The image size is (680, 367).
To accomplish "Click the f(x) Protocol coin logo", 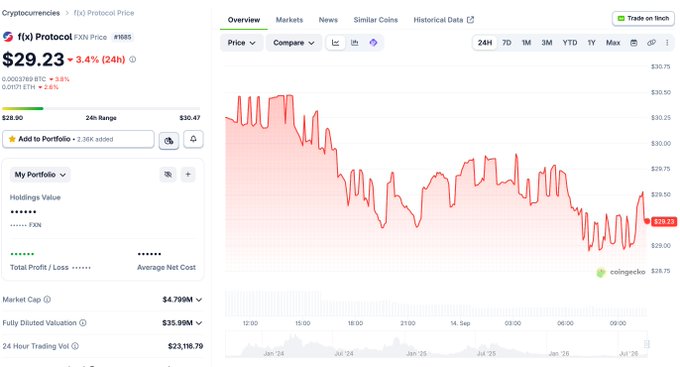I will click(8, 37).
